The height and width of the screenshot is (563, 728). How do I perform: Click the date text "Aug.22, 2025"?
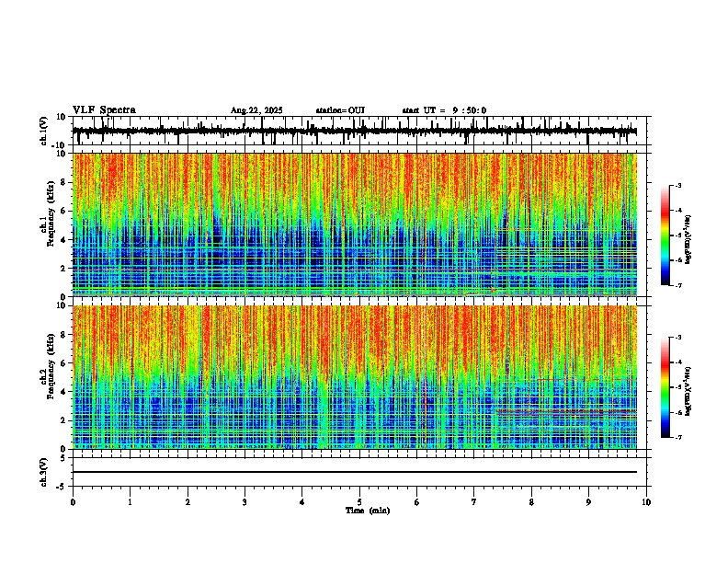(x=256, y=110)
